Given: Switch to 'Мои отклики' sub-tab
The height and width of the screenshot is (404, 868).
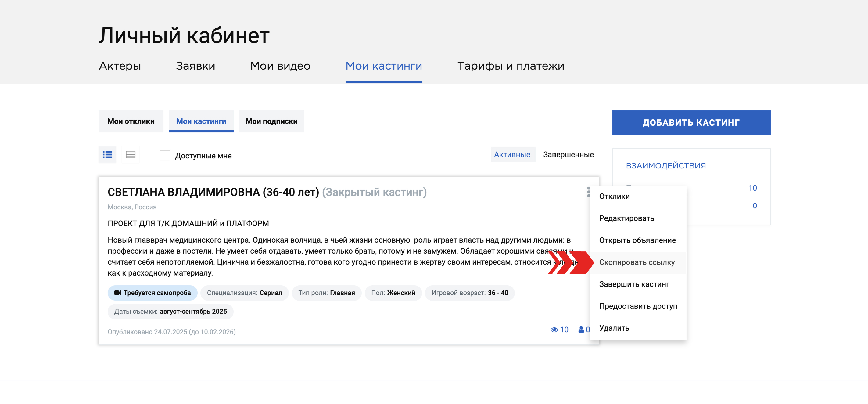Looking at the screenshot, I should (x=131, y=121).
